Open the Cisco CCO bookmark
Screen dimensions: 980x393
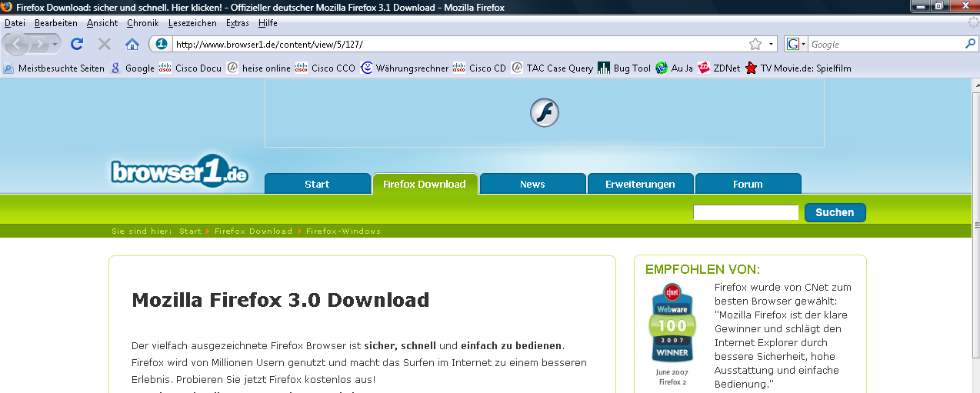pyautogui.click(x=325, y=68)
